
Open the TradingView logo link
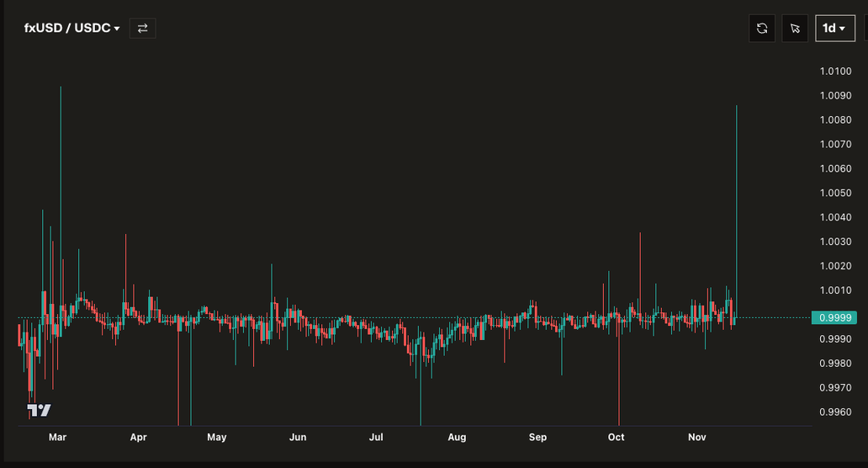click(x=39, y=410)
